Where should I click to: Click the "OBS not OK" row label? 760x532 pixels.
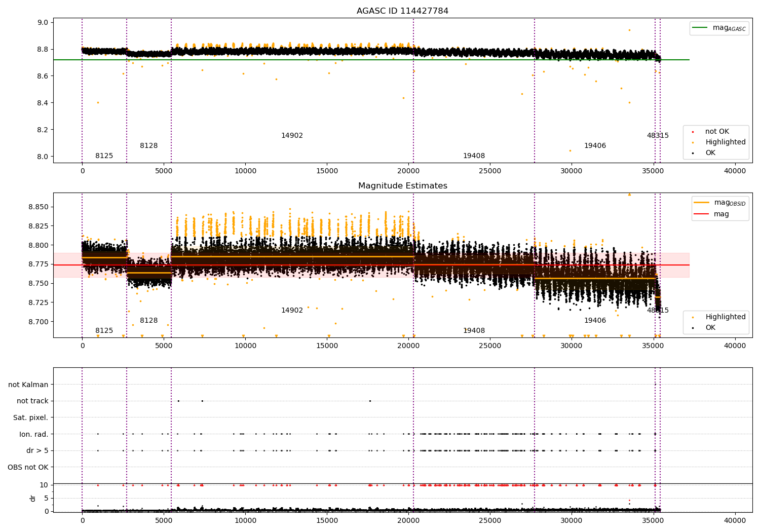28,467
